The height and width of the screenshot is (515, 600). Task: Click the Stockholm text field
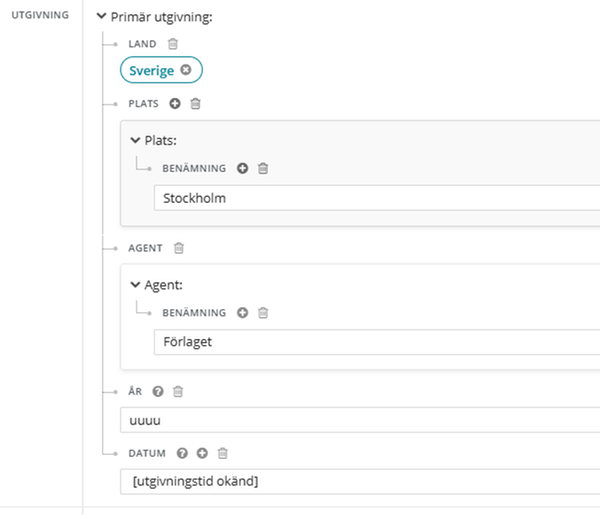375,198
